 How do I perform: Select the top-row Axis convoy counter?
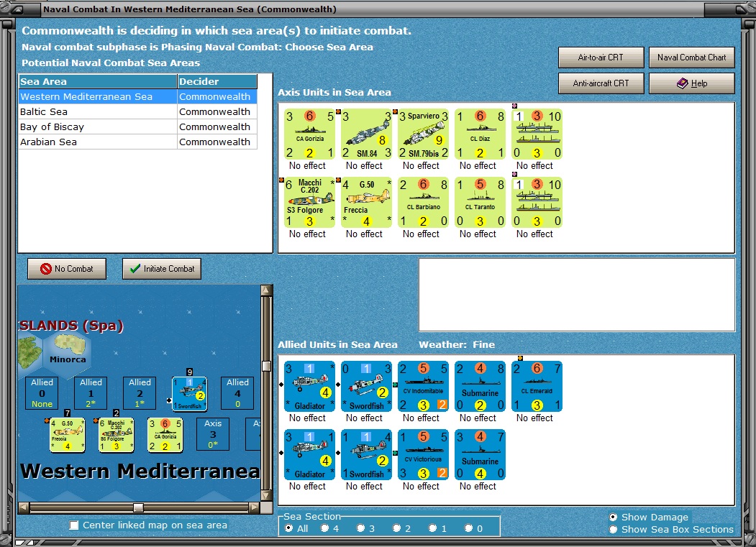537,134
